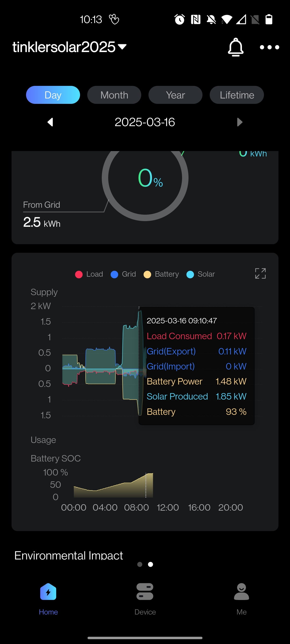The image size is (290, 644).
Task: Open the Device tab icon
Action: [x=145, y=592]
